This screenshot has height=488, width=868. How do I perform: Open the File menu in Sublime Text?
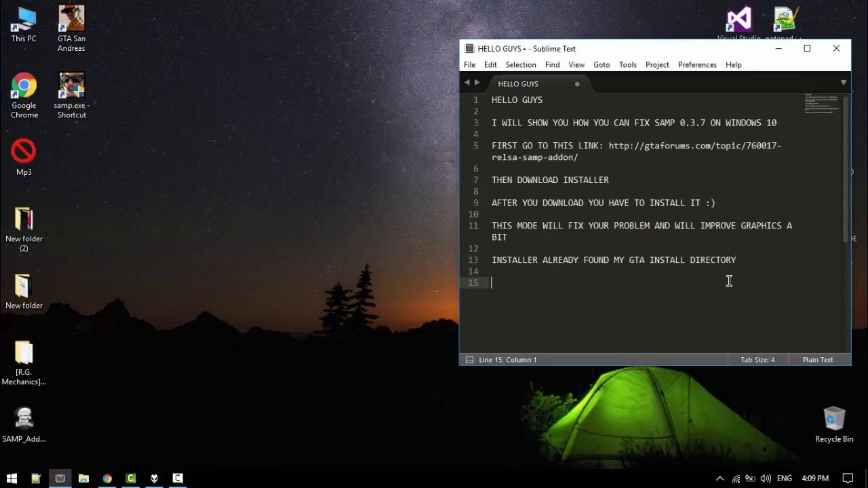tap(469, 64)
